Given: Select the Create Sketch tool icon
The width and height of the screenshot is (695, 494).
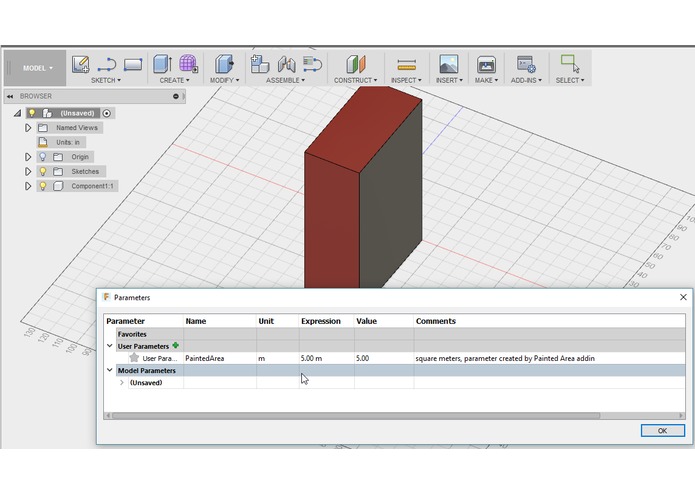Looking at the screenshot, I should pyautogui.click(x=81, y=64).
